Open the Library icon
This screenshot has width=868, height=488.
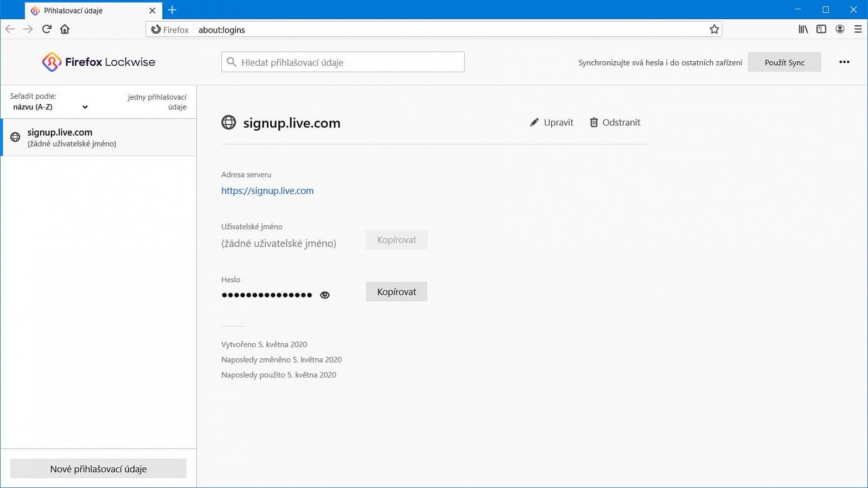[x=803, y=29]
